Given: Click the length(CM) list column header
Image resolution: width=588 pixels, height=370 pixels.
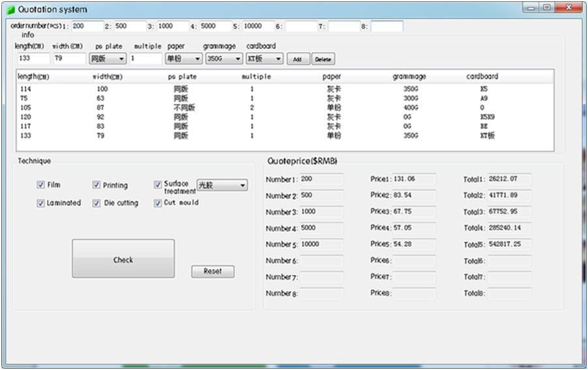Looking at the screenshot, I should click(54, 76).
